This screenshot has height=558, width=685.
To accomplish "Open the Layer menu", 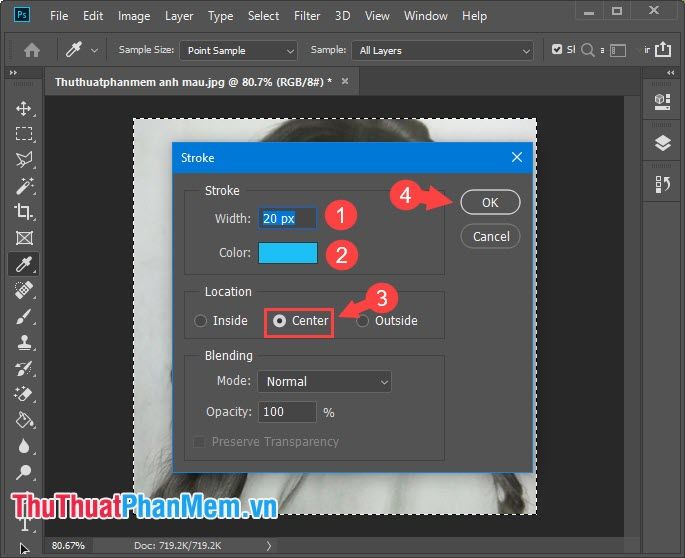I will click(x=179, y=16).
